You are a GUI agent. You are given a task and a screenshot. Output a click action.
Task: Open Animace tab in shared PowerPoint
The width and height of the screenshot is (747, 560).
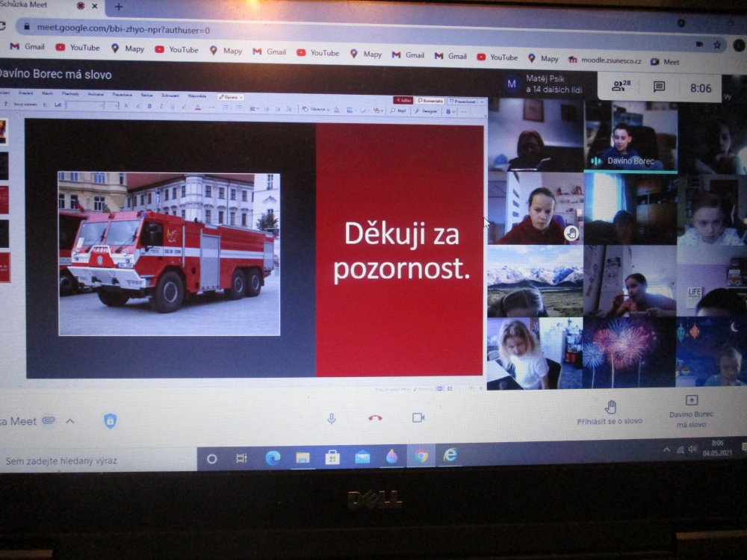pyautogui.click(x=96, y=94)
